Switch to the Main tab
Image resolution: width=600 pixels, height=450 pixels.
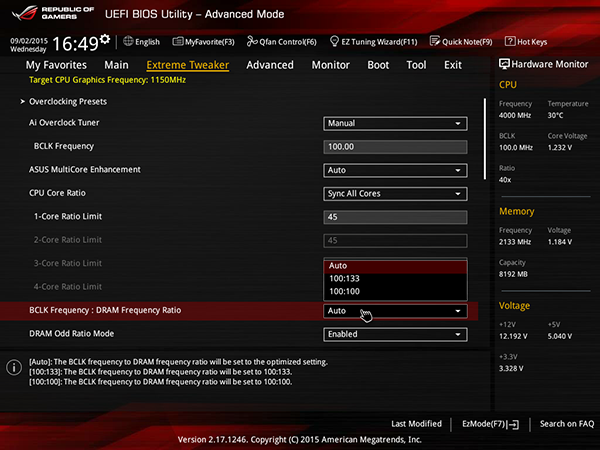(116, 65)
